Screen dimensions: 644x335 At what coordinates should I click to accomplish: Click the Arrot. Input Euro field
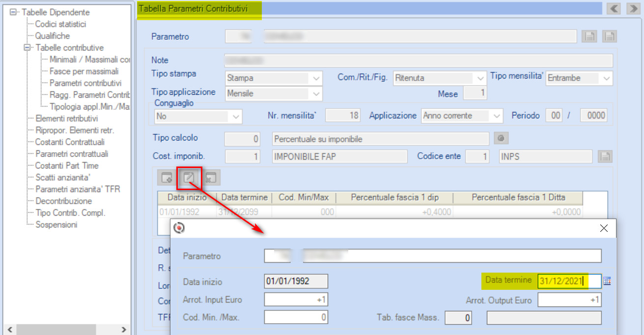tap(296, 300)
